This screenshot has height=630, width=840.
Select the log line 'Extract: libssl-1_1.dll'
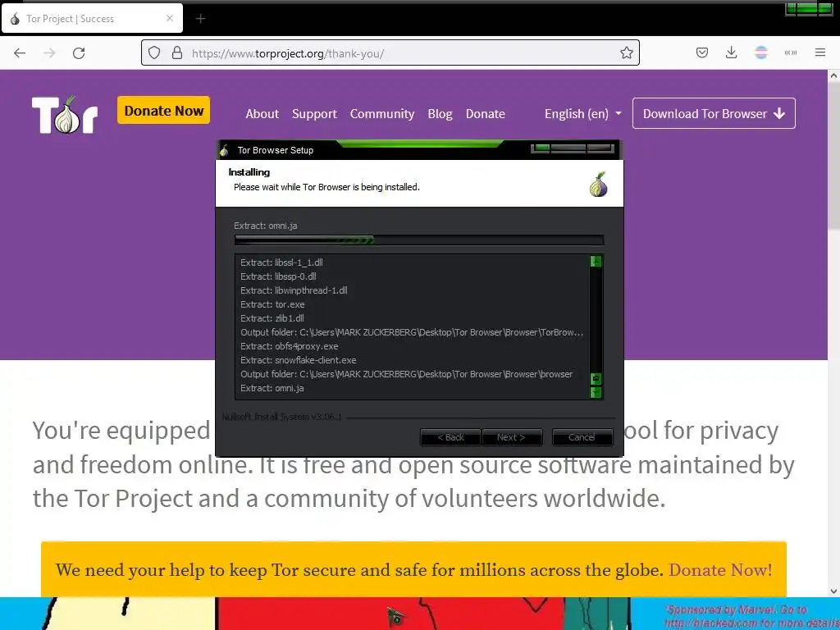(x=282, y=262)
